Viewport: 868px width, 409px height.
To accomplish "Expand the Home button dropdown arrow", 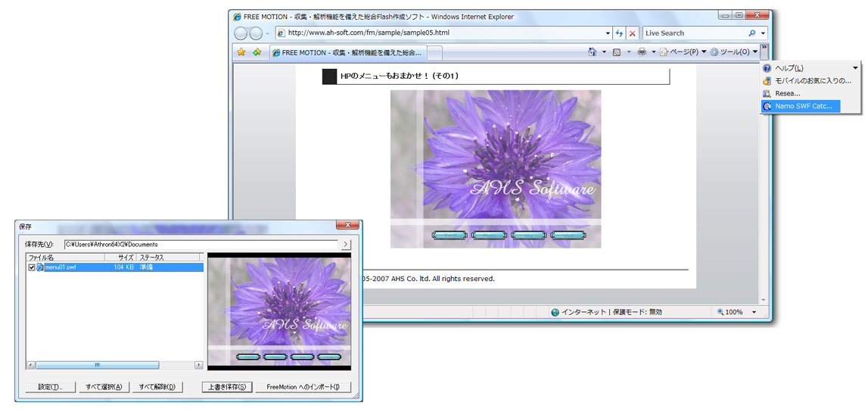I will point(603,52).
